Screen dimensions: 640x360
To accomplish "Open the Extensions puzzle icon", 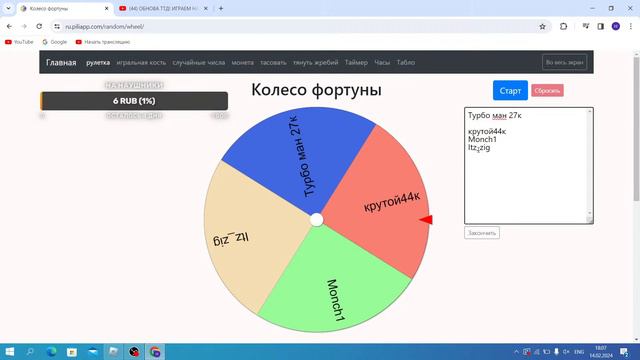I will click(564, 27).
